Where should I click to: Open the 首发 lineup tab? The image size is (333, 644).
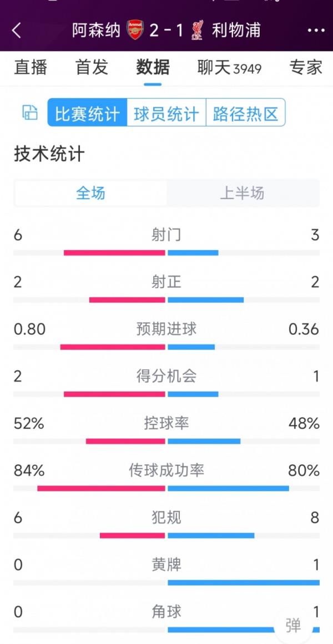[x=90, y=68]
